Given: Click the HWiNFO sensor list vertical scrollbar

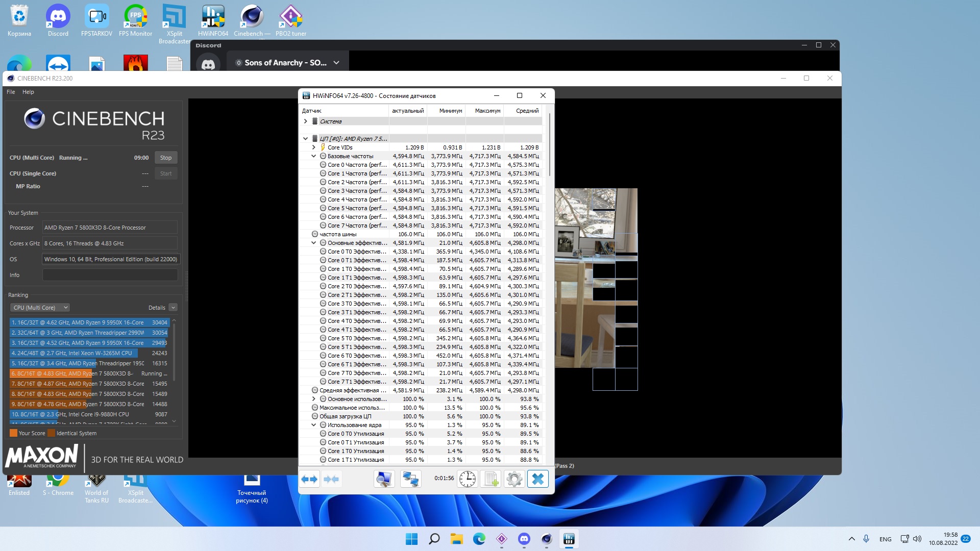Looking at the screenshot, I should coord(550,145).
